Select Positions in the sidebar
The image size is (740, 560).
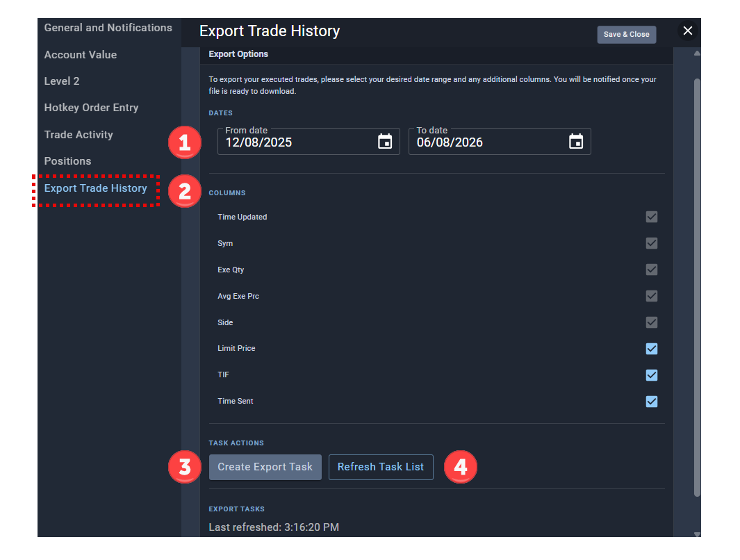coord(67,161)
